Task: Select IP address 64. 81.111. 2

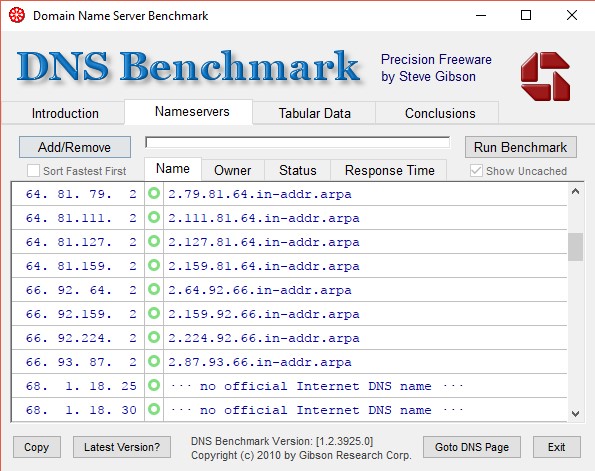Action: click(x=81, y=218)
